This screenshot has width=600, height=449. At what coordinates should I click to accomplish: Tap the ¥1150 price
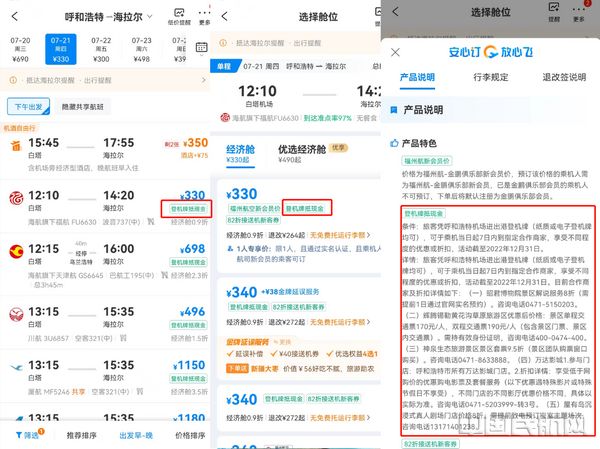[189, 365]
